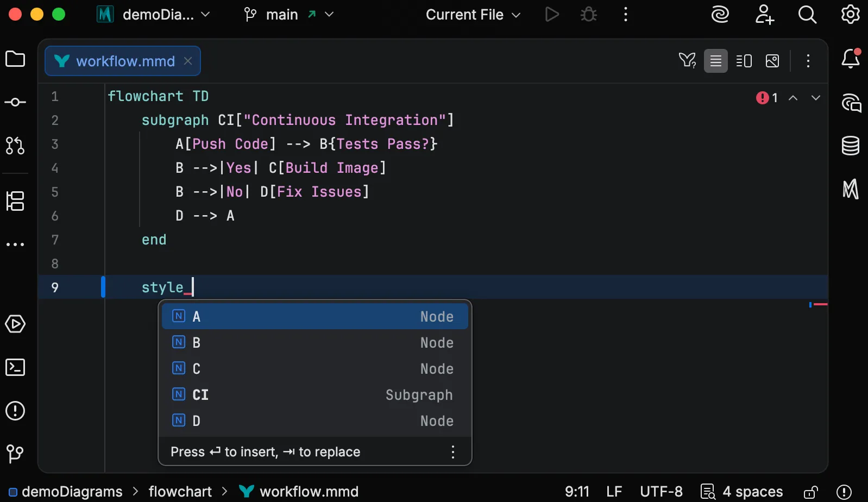Click the error stripe mark in scrollbar
868x502 pixels.
[x=820, y=304]
